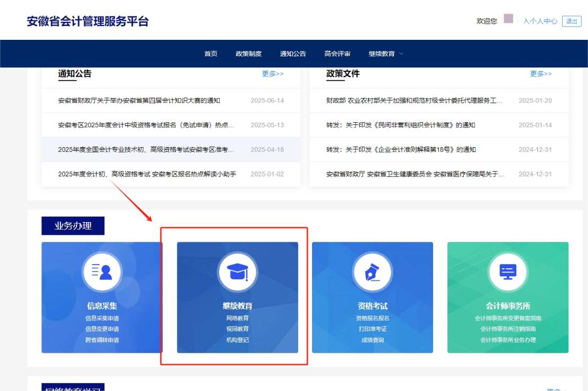The height and width of the screenshot is (391, 588).
Task: Click the 退出 logout button
Action: [571, 21]
